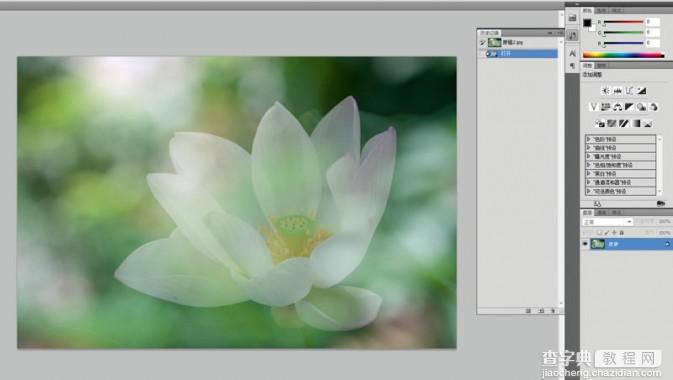Viewport: 673px width, 380px height.
Task: Switch to the 色板 (Swatches) tab
Action: coord(602,10)
